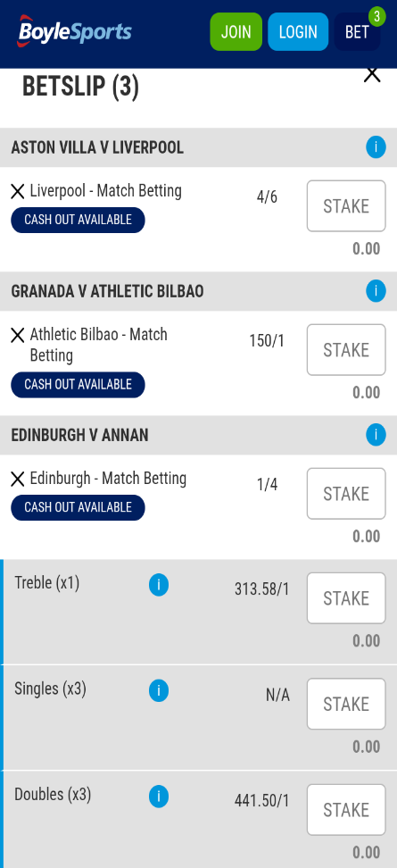Screen dimensions: 397x868
Task: Click the Treble stake input field
Action: 346,598
